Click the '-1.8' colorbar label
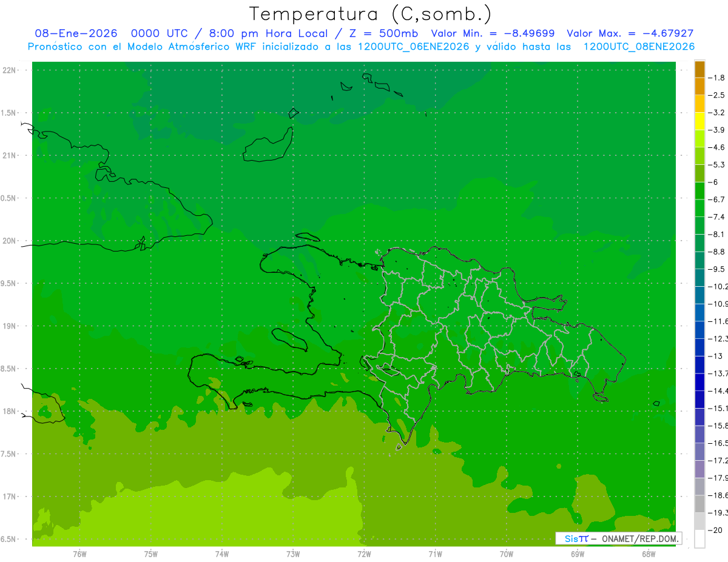Viewport: 728px width, 562px height. (x=716, y=78)
